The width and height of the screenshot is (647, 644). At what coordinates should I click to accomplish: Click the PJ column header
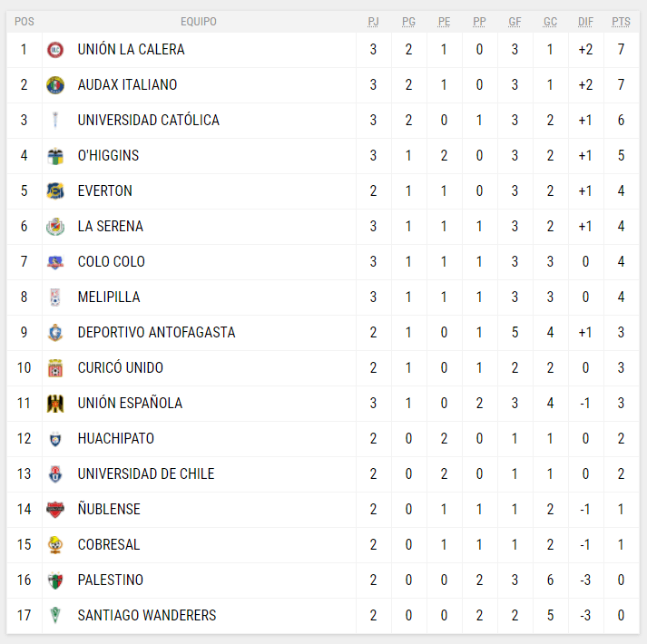(373, 22)
